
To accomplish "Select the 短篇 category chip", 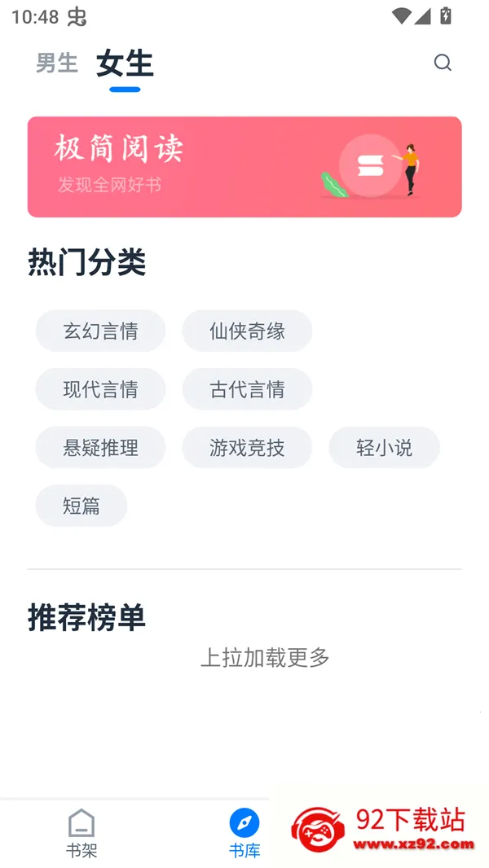I will pos(81,506).
